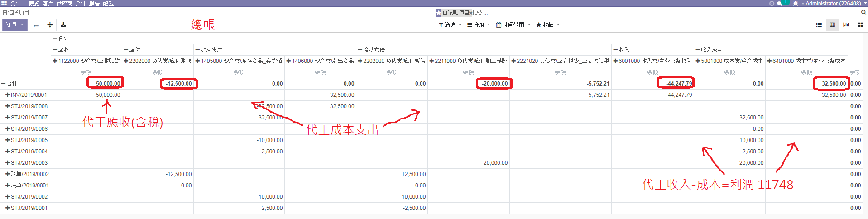Expand the STJ/2019/0001 row

click(26, 208)
